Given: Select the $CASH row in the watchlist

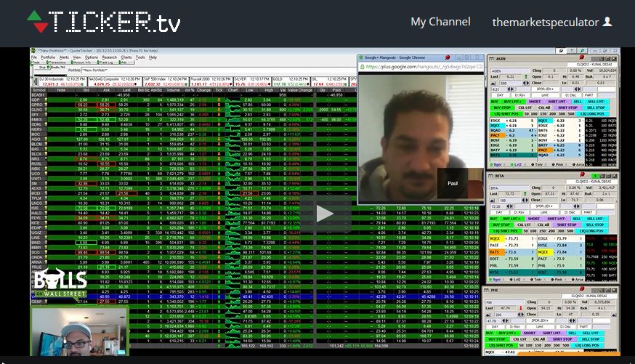Looking at the screenshot, I should [x=193, y=94].
